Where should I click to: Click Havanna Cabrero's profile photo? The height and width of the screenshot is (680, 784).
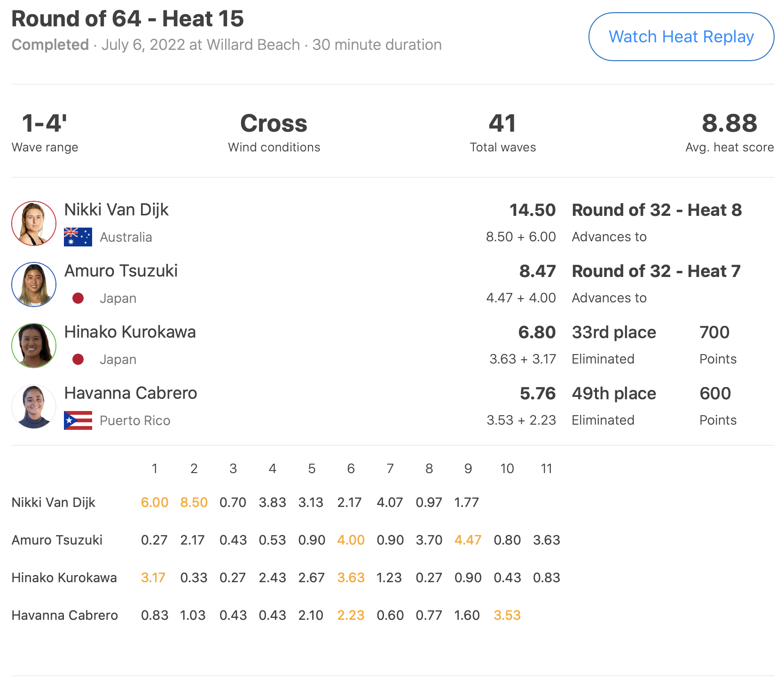pyautogui.click(x=34, y=407)
